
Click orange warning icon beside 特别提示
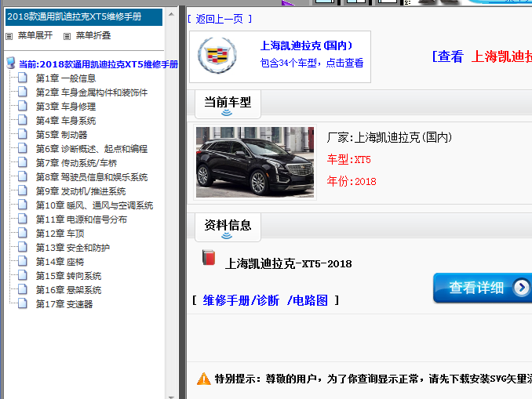pos(203,379)
